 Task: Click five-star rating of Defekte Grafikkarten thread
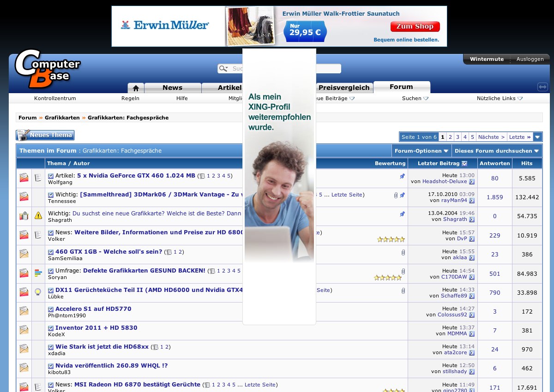point(388,278)
